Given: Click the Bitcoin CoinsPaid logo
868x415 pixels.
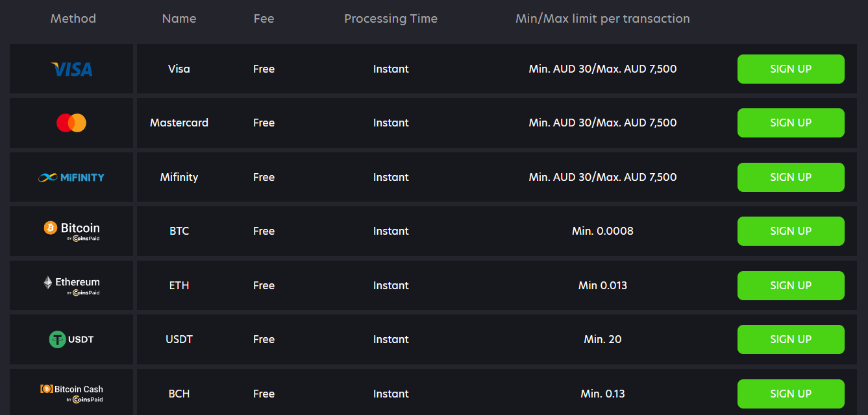Looking at the screenshot, I should click(x=71, y=231).
